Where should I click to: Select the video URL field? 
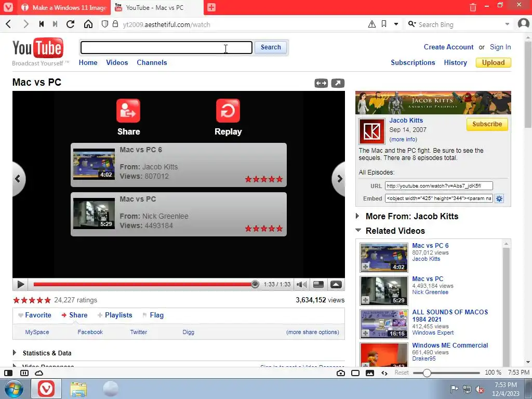[x=438, y=185]
